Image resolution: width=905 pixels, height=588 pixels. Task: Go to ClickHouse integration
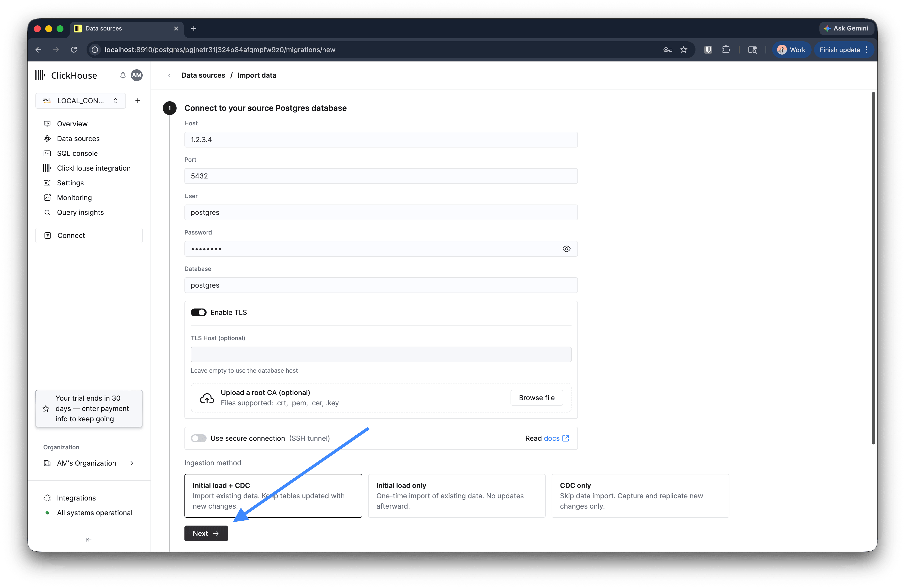(x=93, y=168)
